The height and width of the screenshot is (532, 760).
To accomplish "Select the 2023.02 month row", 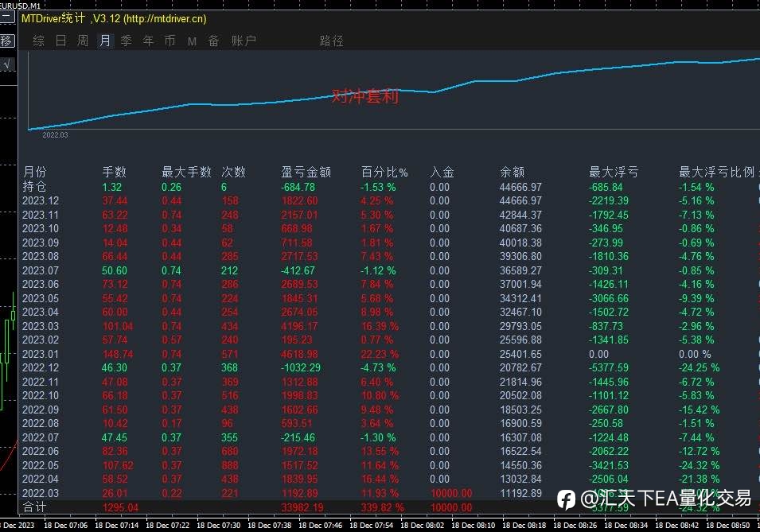I will (x=41, y=340).
